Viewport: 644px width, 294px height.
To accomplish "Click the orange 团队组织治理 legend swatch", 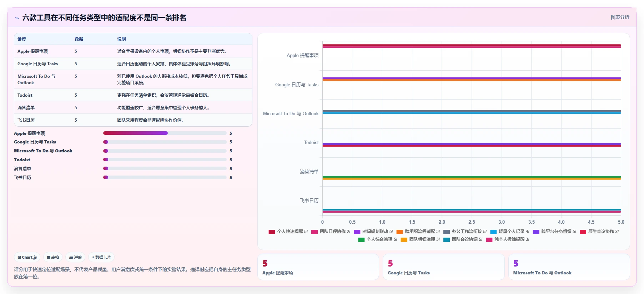I will (404, 240).
